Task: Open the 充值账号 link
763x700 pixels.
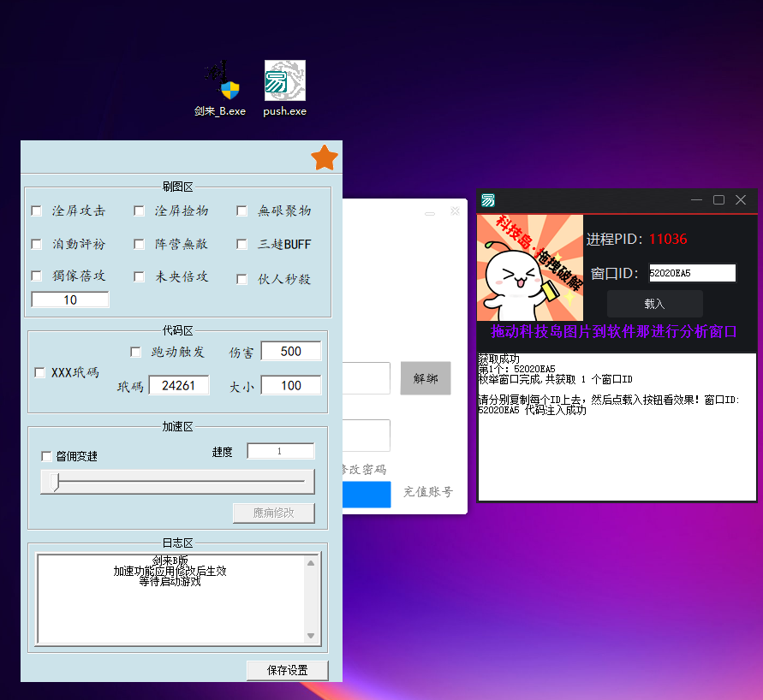Action: 428,492
